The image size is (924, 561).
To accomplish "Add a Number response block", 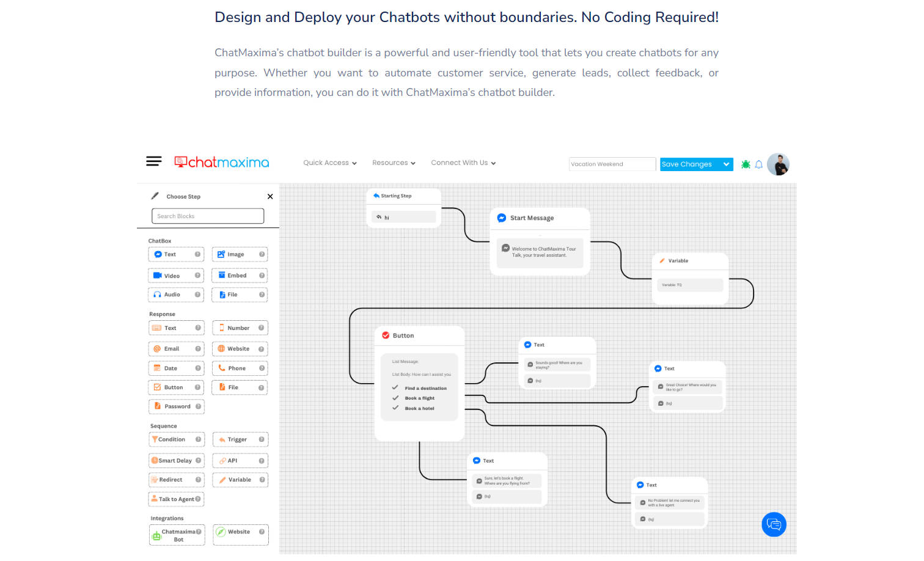I will [240, 328].
